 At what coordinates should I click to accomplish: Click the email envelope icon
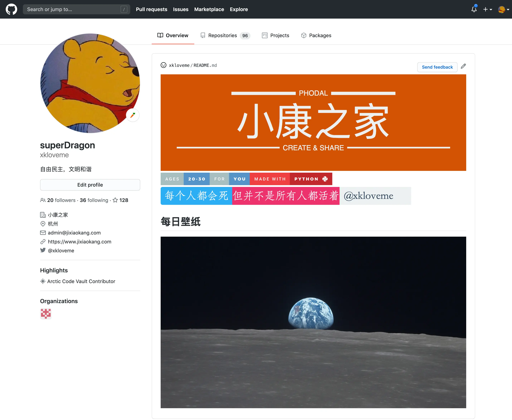pyautogui.click(x=43, y=233)
